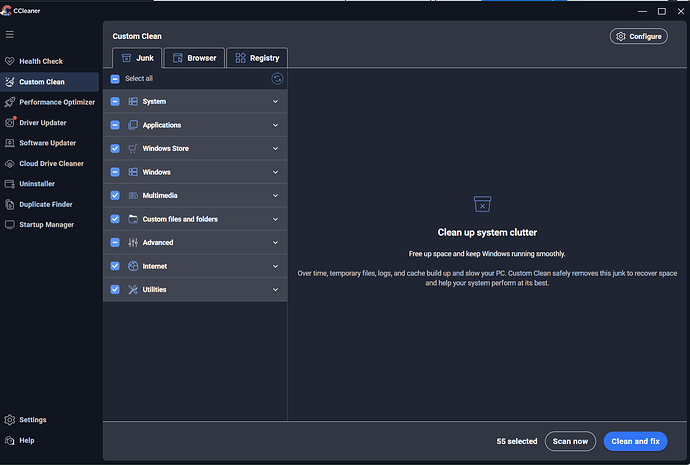Toggle the Select all checkbox
Image resolution: width=690 pixels, height=465 pixels.
click(115, 79)
